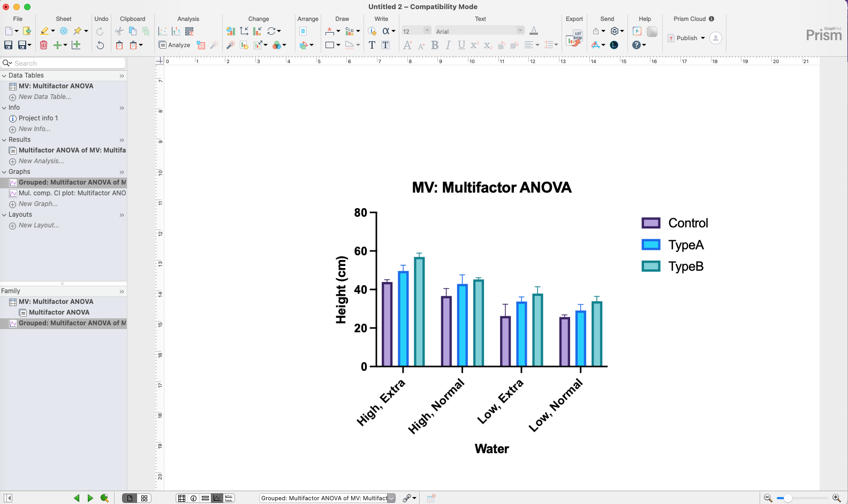This screenshot has height=504, width=848.
Task: Click the scissors Cut icon
Action: (119, 31)
